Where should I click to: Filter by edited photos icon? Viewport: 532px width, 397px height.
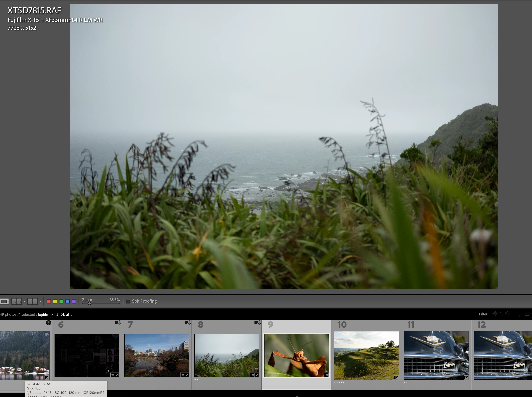coord(519,314)
